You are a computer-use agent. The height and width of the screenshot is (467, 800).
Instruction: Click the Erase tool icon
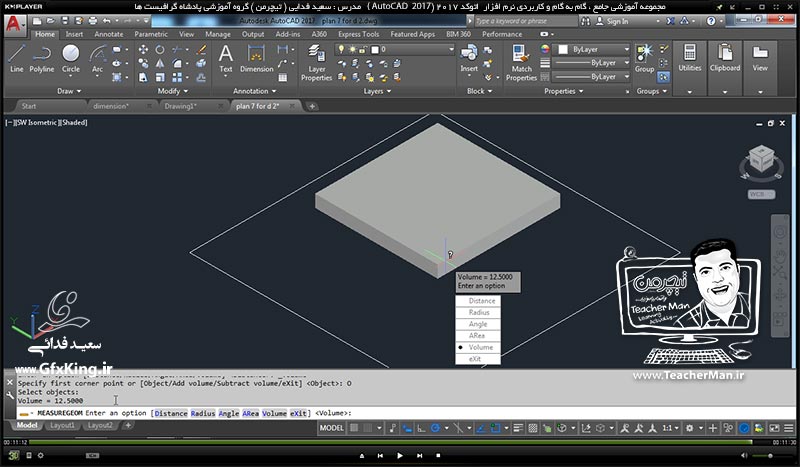coord(202,50)
